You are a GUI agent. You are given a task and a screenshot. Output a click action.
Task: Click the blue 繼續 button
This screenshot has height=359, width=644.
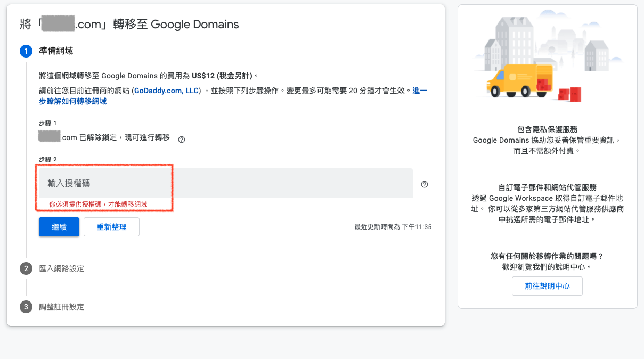pyautogui.click(x=59, y=226)
